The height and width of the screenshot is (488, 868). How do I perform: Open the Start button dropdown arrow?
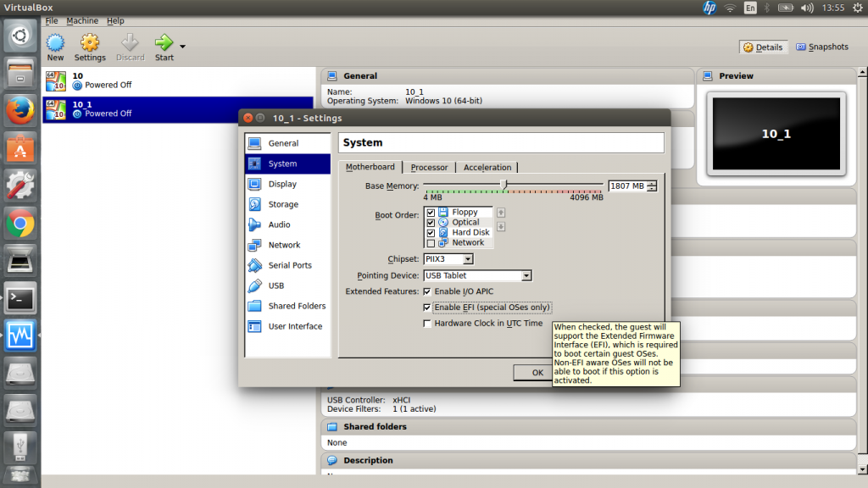182,46
